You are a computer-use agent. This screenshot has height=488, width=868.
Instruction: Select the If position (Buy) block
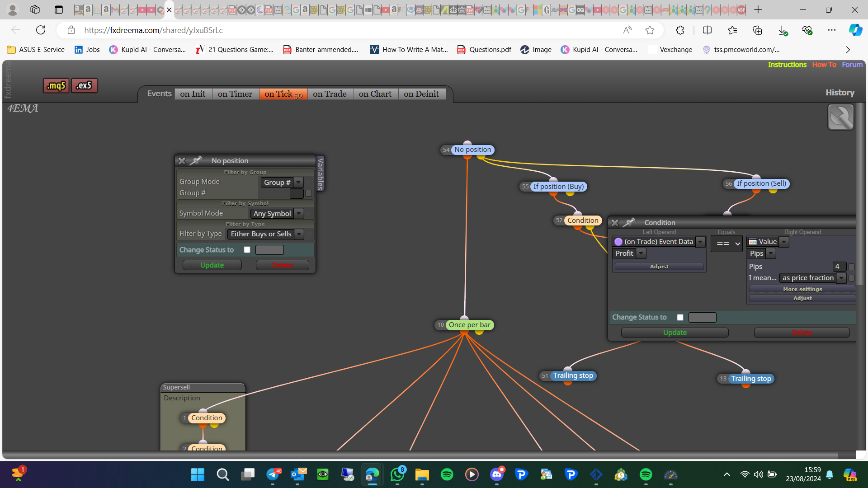[x=559, y=187]
